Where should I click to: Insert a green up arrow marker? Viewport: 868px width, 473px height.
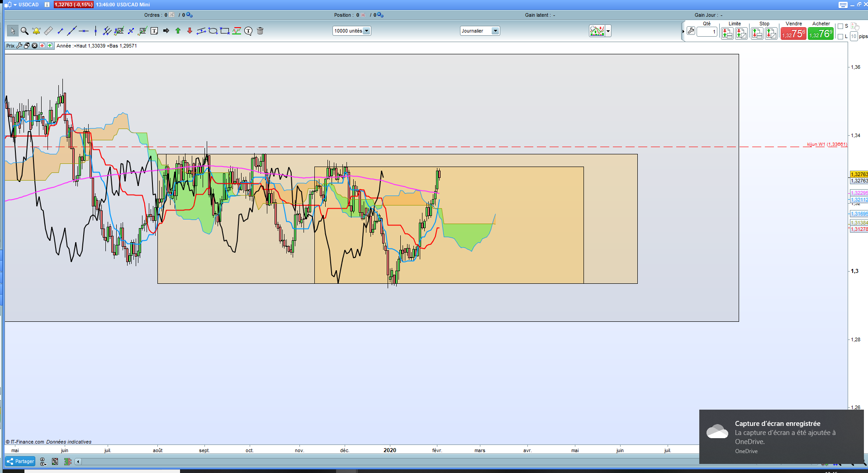[178, 31]
